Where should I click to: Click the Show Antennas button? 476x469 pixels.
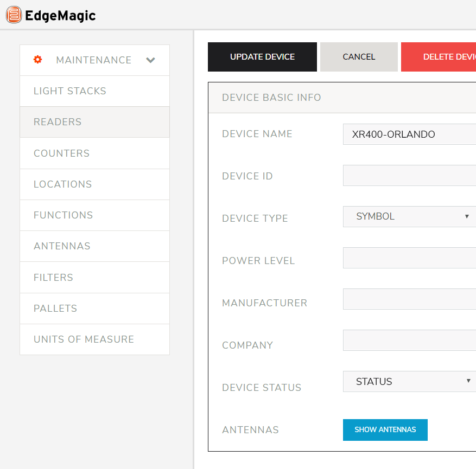tap(385, 429)
